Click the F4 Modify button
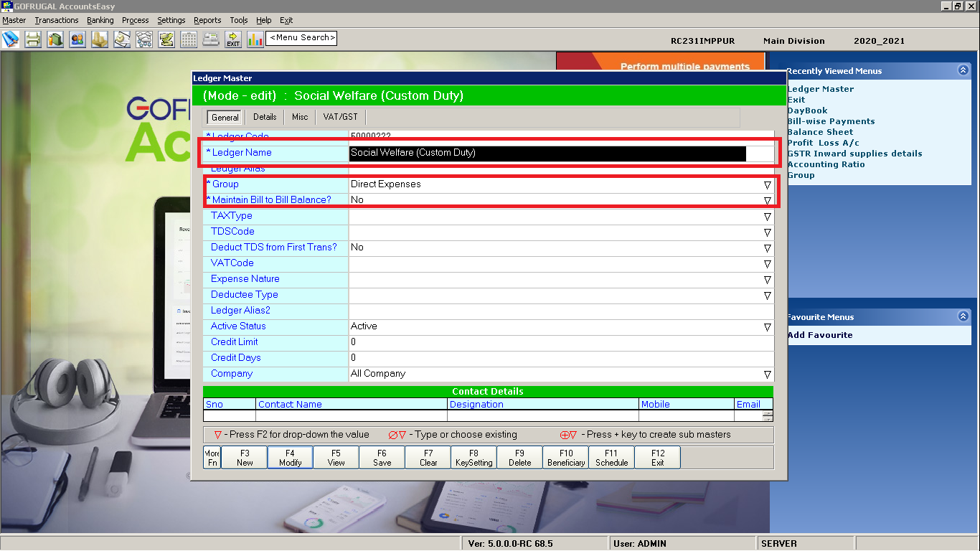980x551 pixels. [x=290, y=458]
